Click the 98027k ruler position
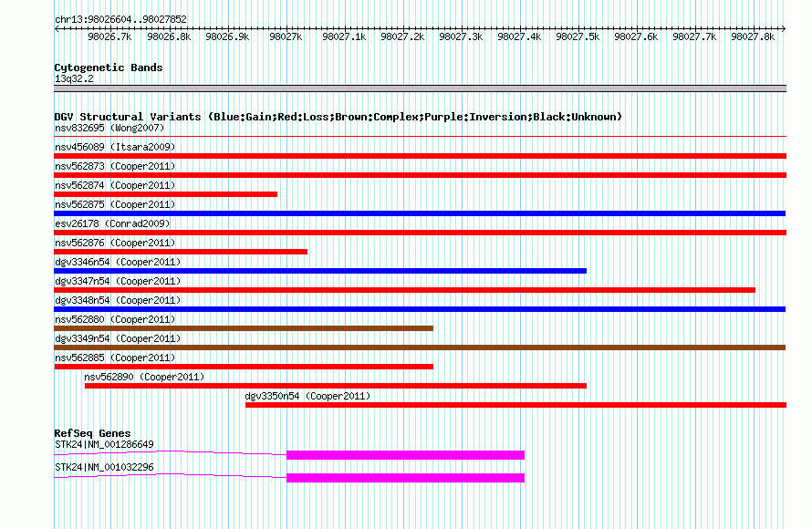Image resolution: width=812 pixels, height=529 pixels. click(x=286, y=36)
